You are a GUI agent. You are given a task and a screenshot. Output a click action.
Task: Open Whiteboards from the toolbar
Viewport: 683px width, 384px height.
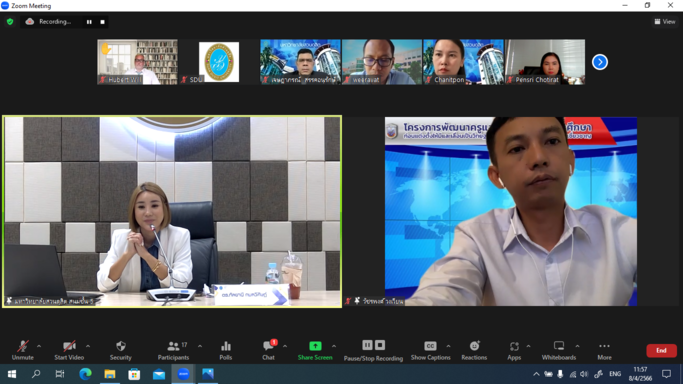tap(559, 350)
